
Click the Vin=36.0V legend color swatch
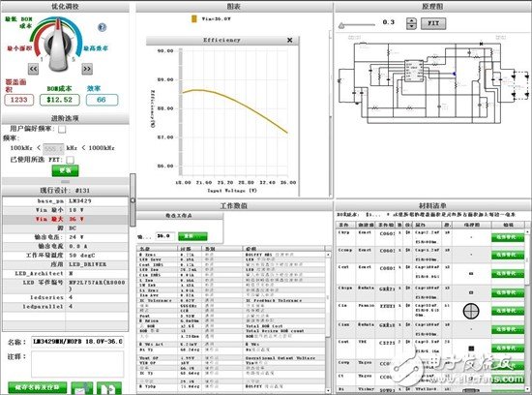(x=194, y=18)
